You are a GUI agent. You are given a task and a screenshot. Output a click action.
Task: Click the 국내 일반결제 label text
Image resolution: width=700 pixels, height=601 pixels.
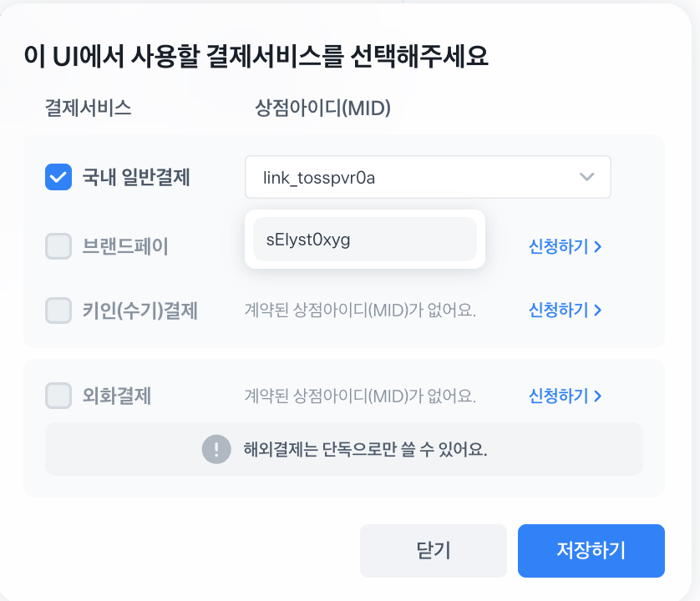coord(136,177)
